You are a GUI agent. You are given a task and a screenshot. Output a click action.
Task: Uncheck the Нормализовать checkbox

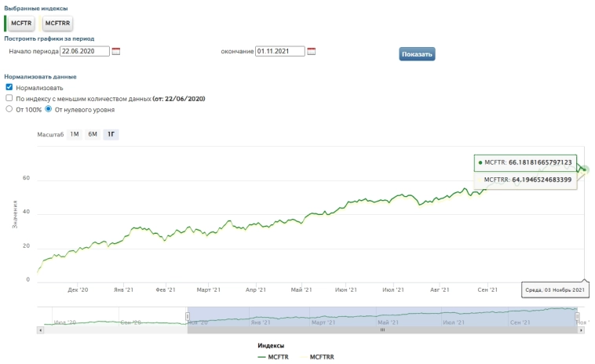[9, 87]
